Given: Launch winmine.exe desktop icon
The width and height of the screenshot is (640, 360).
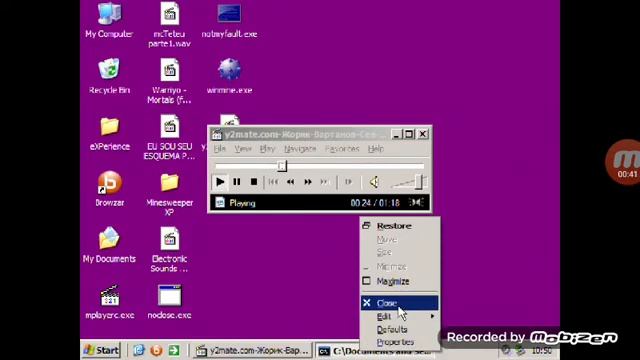Looking at the screenshot, I should point(229,76).
